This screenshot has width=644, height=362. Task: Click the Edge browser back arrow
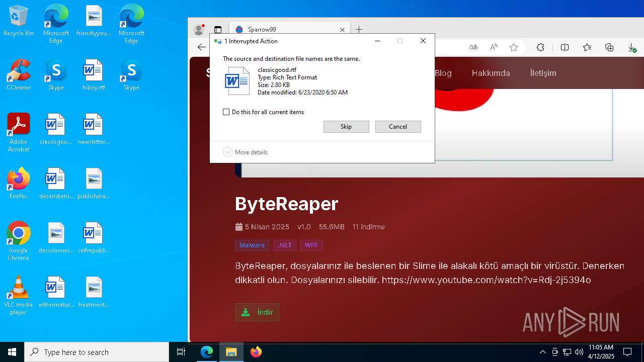click(202, 47)
